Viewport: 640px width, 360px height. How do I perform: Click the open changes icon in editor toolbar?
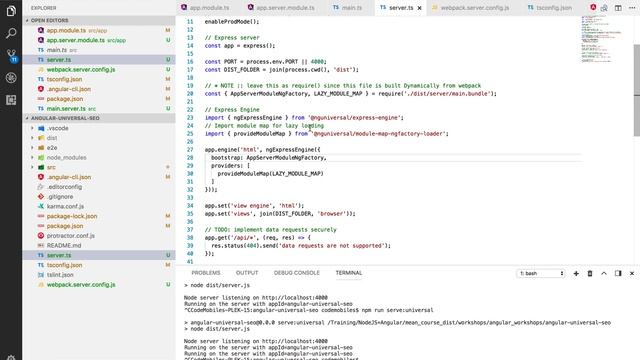[604, 8]
